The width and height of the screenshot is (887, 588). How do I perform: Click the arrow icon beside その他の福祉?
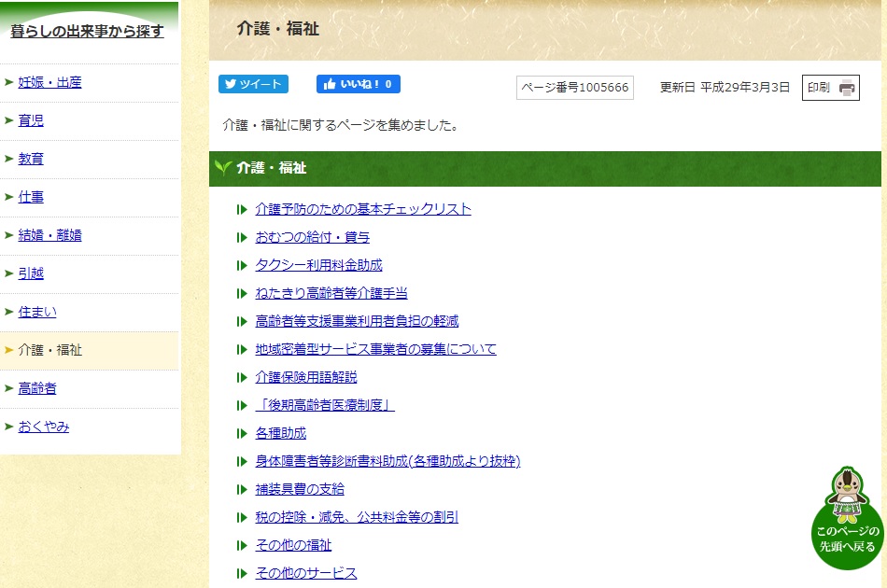(242, 546)
